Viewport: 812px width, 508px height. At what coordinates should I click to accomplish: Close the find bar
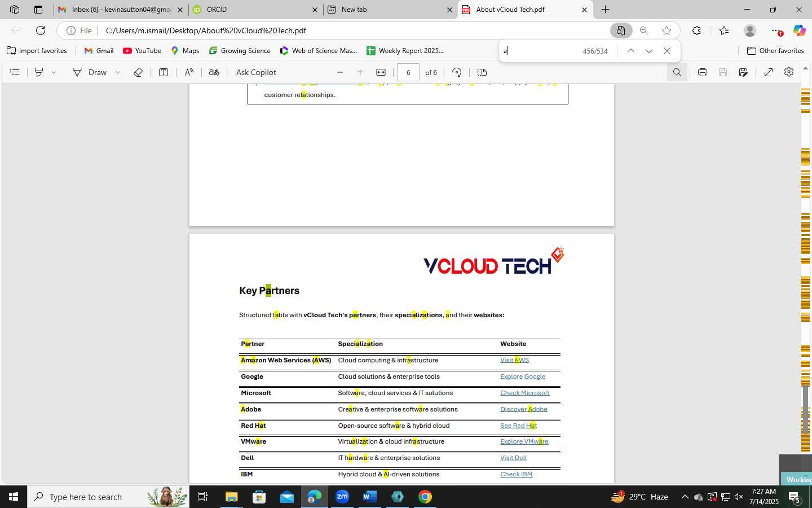point(667,51)
